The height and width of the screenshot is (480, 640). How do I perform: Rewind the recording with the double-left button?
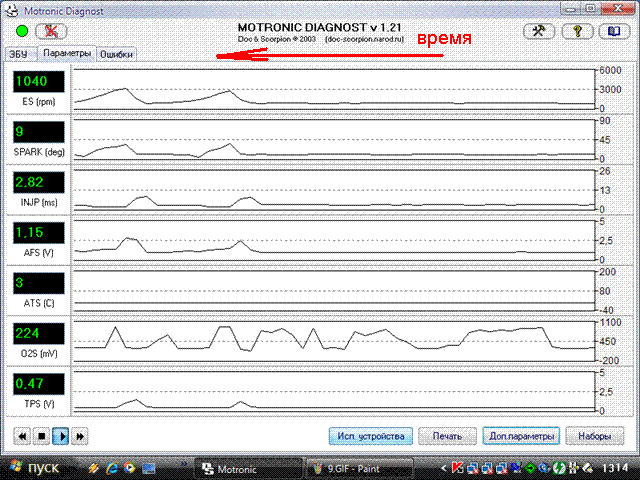pos(22,436)
